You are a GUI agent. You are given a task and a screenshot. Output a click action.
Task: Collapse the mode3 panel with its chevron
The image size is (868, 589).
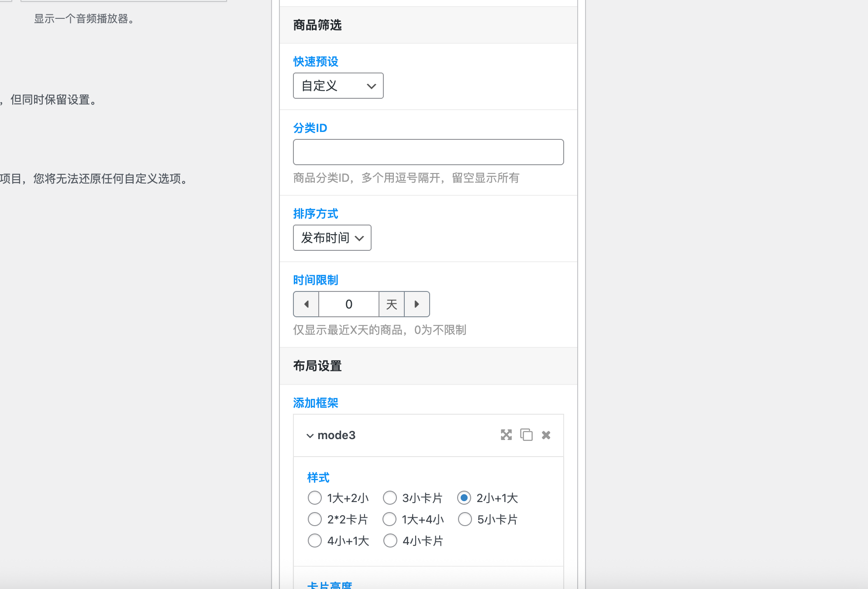310,435
